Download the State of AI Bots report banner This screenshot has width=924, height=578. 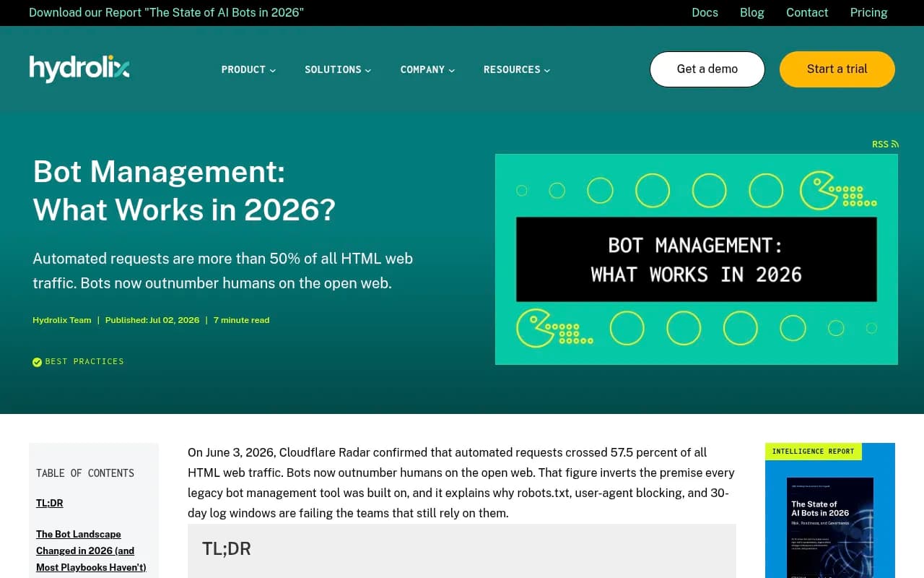pyautogui.click(x=166, y=12)
